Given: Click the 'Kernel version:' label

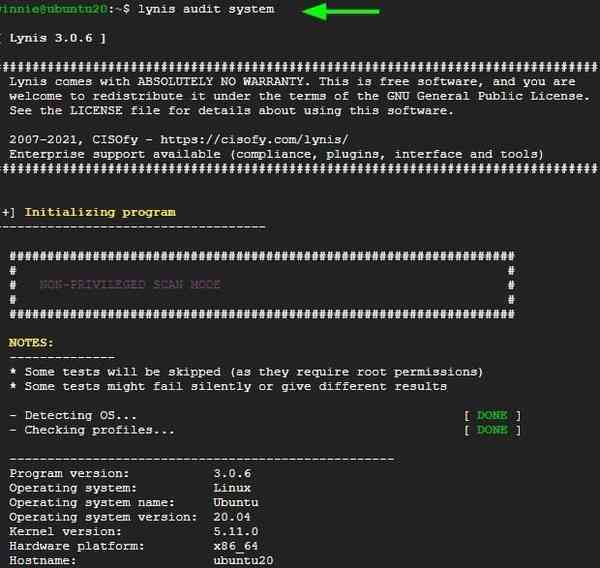Looking at the screenshot, I should coord(65,532).
